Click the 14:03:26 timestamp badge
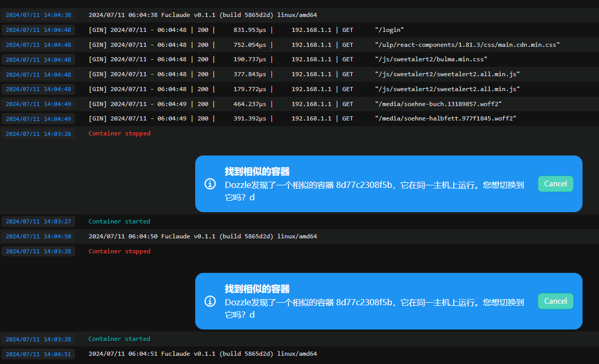The width and height of the screenshot is (599, 364). point(38,134)
